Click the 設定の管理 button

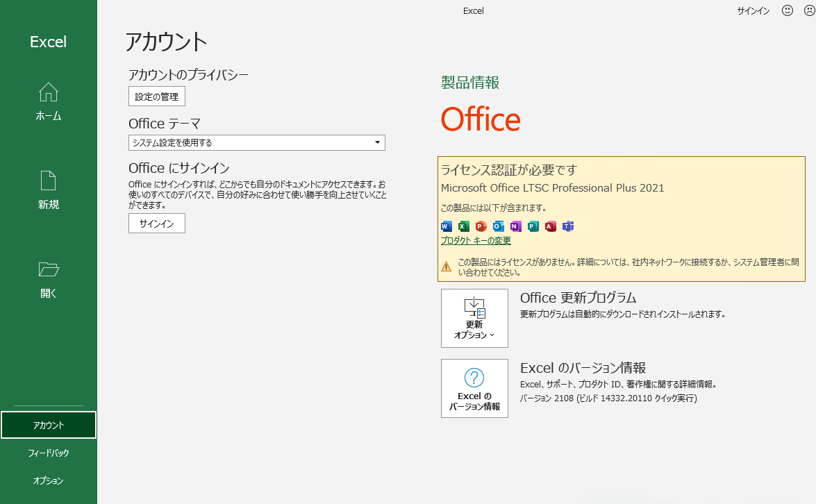click(x=156, y=96)
